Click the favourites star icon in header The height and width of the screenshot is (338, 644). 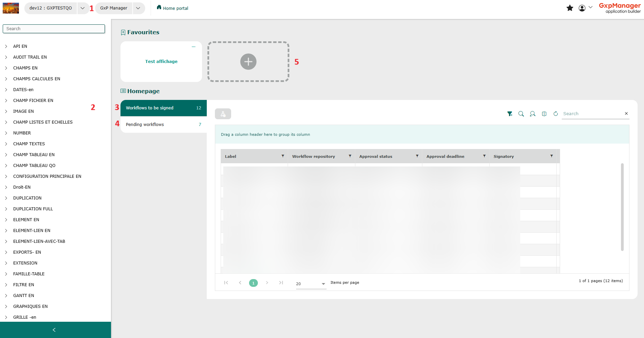[570, 8]
